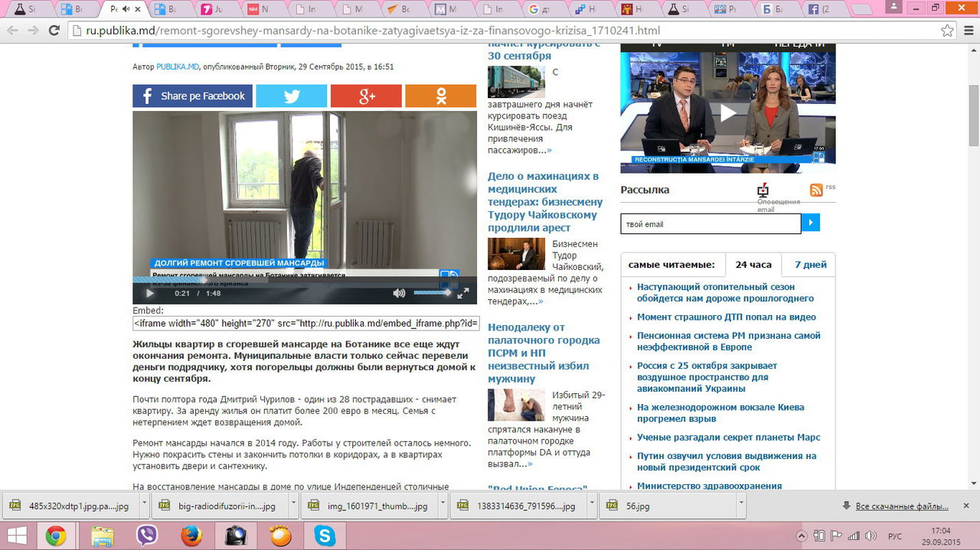The width and height of the screenshot is (980, 550).
Task: Open downloaded file 1383314636_791596....jpg
Action: click(518, 506)
